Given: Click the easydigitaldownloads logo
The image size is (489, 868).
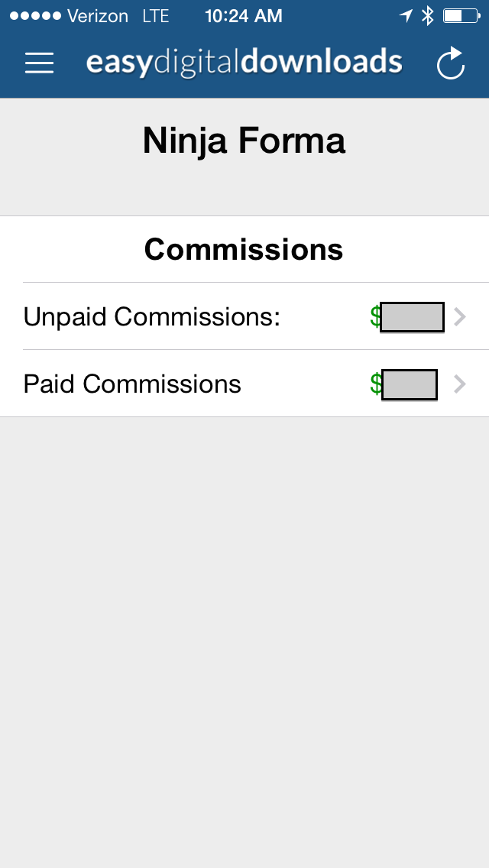Looking at the screenshot, I should tap(244, 63).
